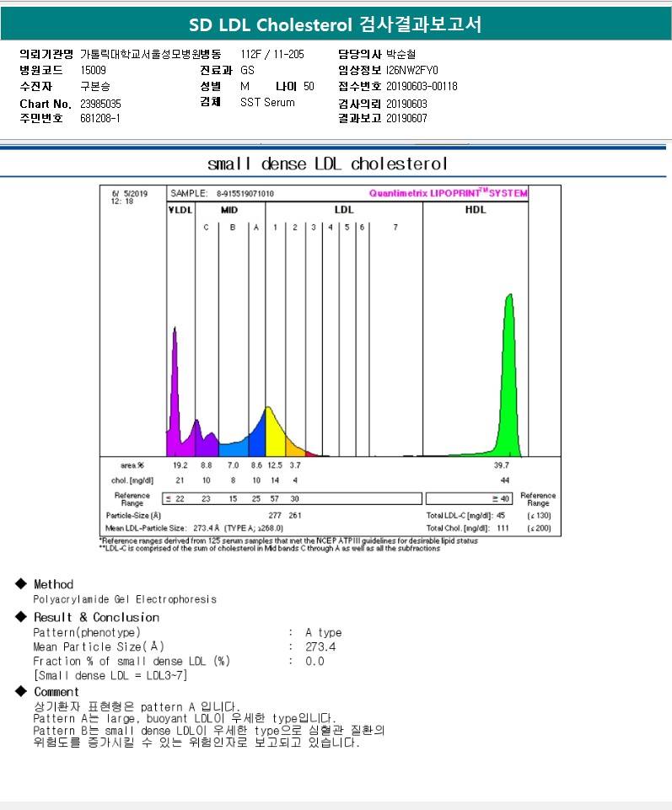Click VLDL chol value '21'

[x=180, y=480]
